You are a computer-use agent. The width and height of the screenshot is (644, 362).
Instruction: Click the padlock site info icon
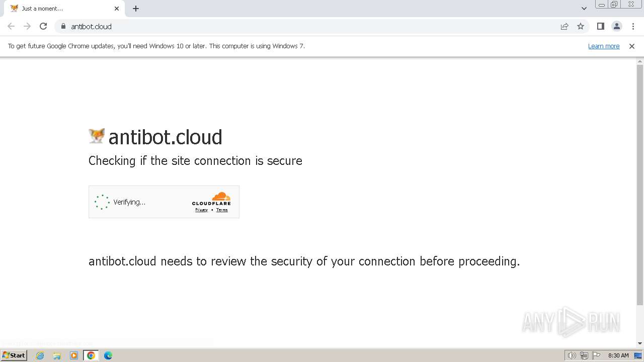(63, 26)
